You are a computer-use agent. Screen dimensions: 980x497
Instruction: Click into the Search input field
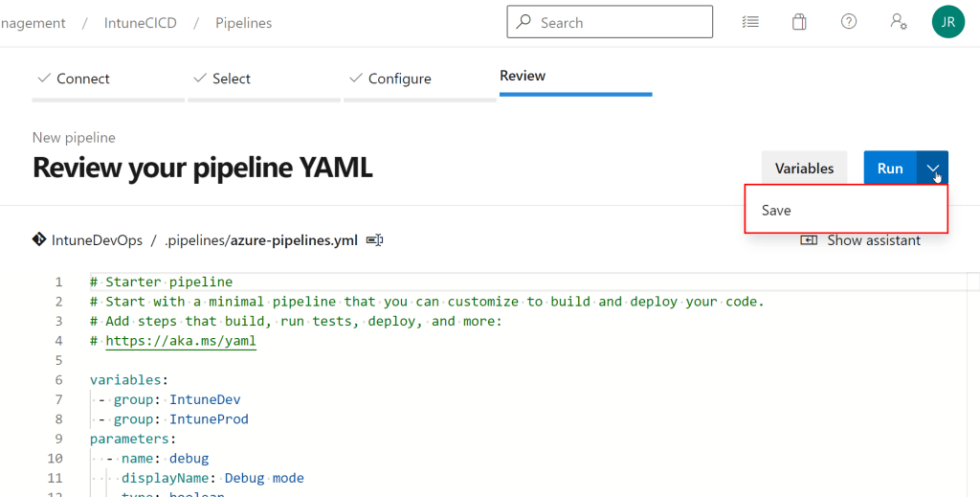pyautogui.click(x=622, y=22)
